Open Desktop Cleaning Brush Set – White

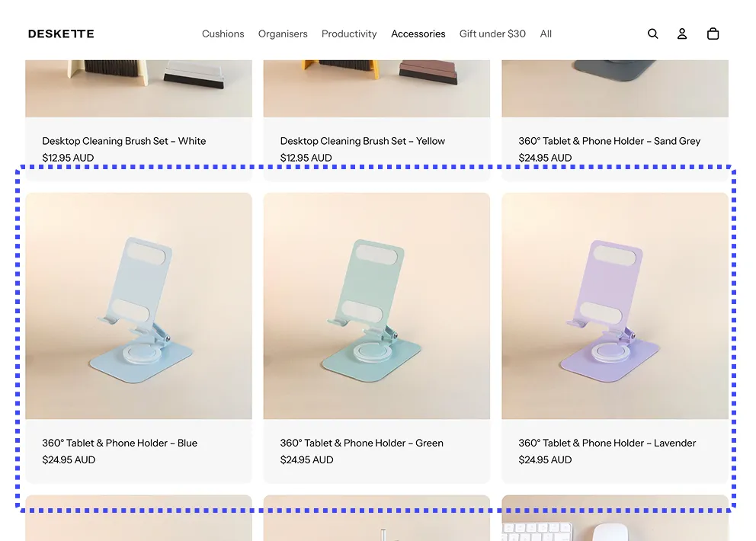coord(124,141)
